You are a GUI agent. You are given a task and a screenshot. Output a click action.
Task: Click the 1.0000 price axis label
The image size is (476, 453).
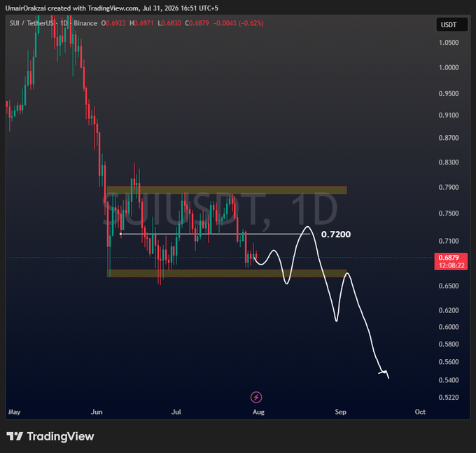click(x=449, y=67)
